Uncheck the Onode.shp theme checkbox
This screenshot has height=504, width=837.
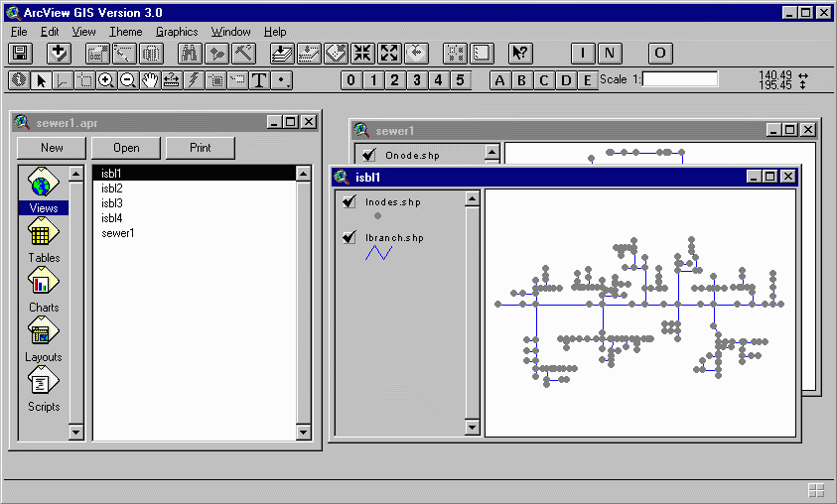(x=368, y=155)
